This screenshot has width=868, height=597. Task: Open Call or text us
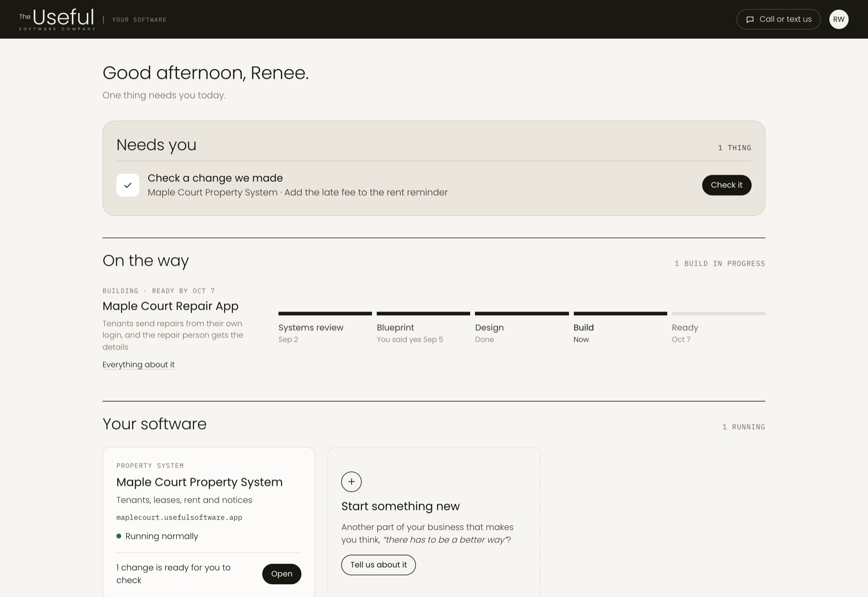point(778,19)
